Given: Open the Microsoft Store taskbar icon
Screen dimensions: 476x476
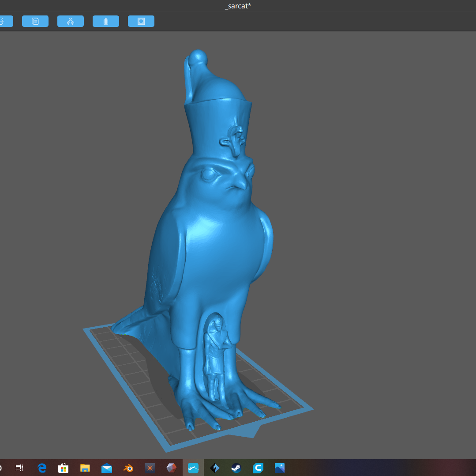Looking at the screenshot, I should [63, 468].
